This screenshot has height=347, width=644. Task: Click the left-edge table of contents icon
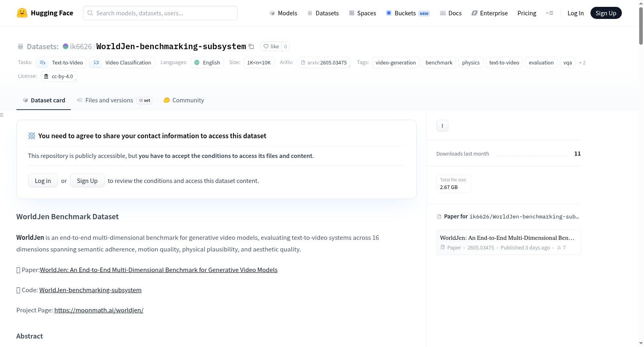tap(2, 115)
